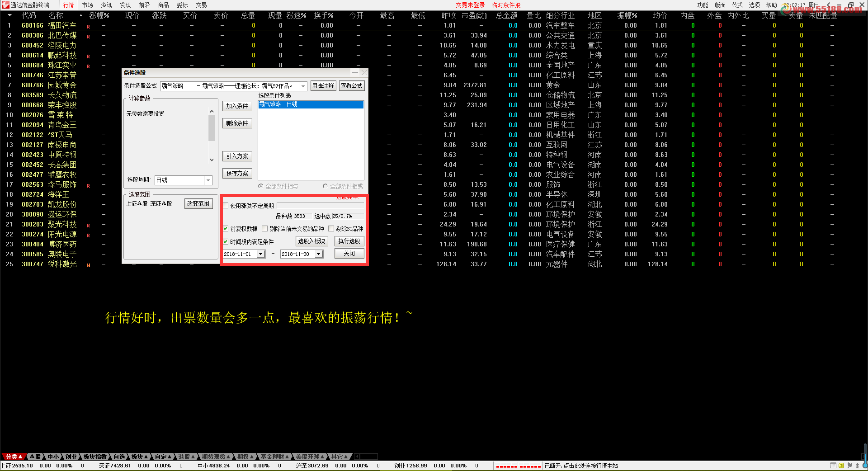Click 查看公式 button

point(352,86)
